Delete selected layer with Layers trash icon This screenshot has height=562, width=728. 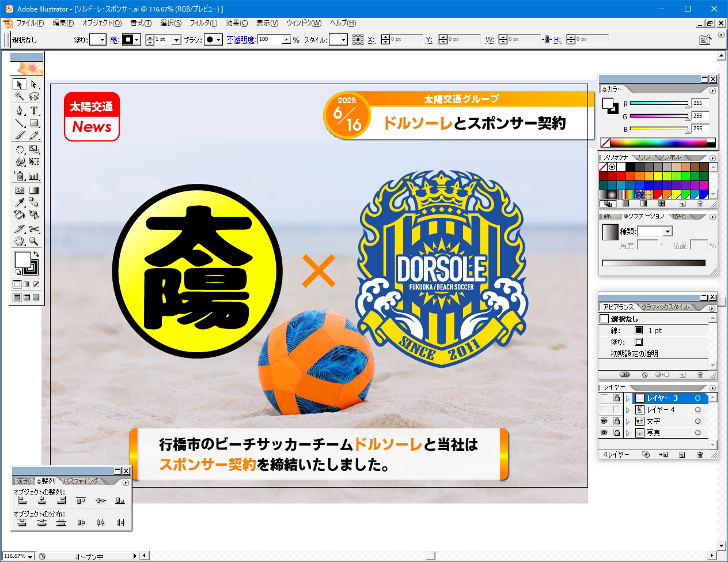point(700,455)
